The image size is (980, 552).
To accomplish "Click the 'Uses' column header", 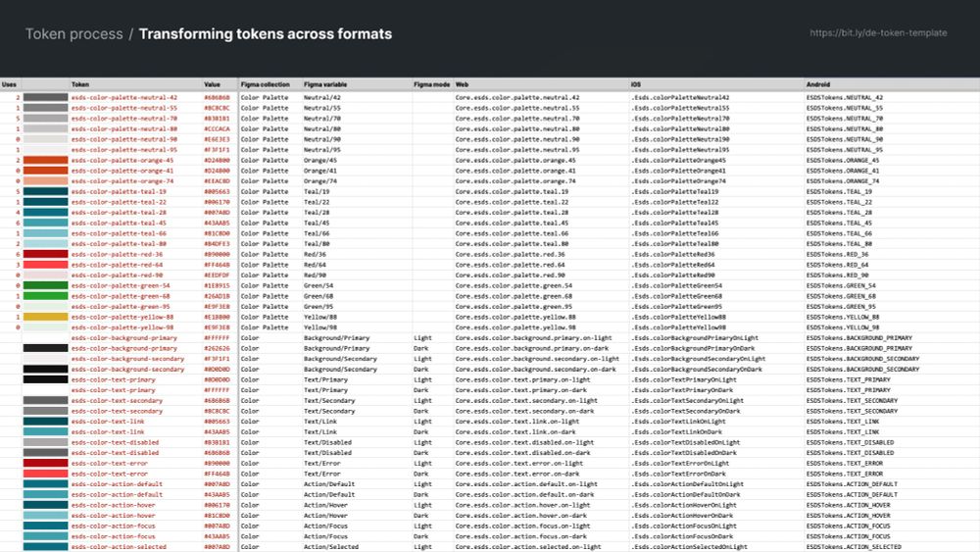I will coord(9,84).
